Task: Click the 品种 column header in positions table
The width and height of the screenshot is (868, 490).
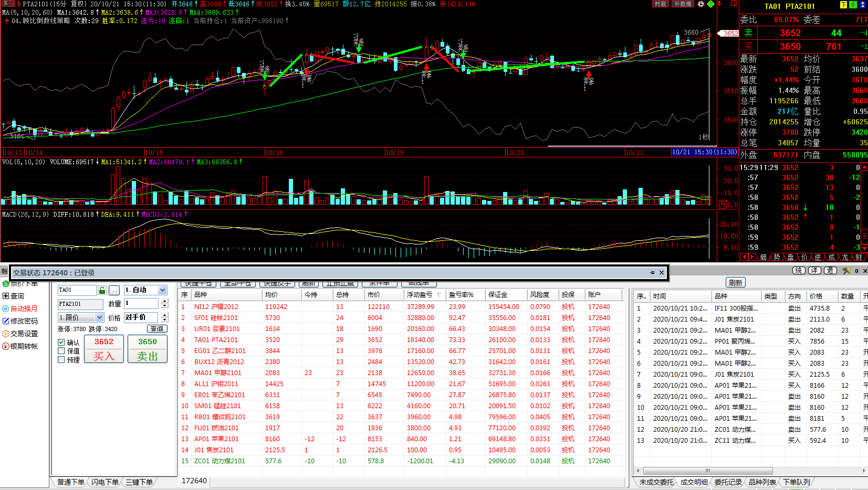Action: [227, 295]
